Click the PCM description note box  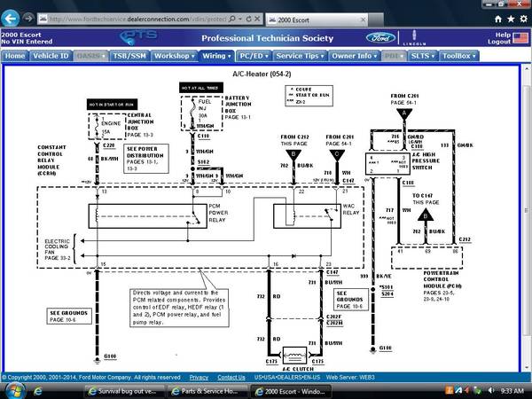[x=179, y=308]
